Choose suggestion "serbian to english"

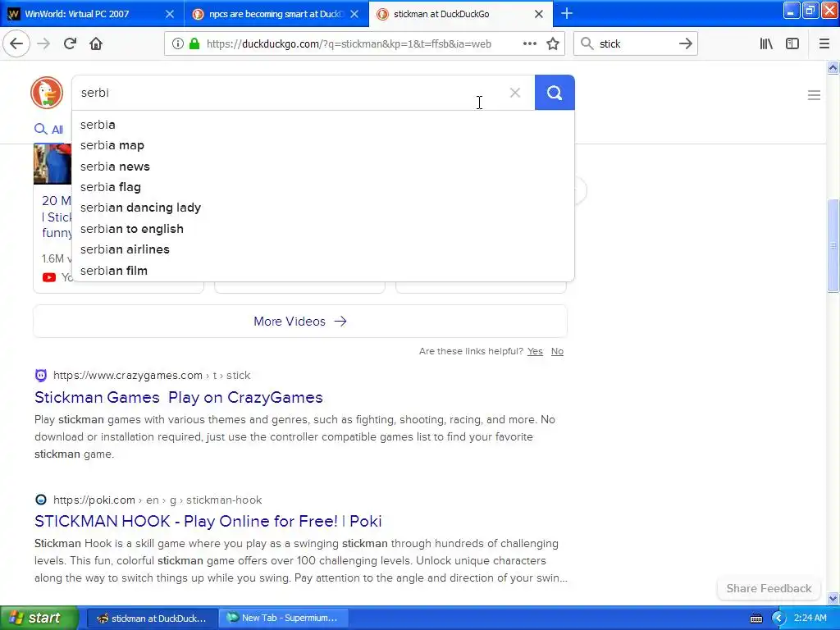click(x=323, y=229)
